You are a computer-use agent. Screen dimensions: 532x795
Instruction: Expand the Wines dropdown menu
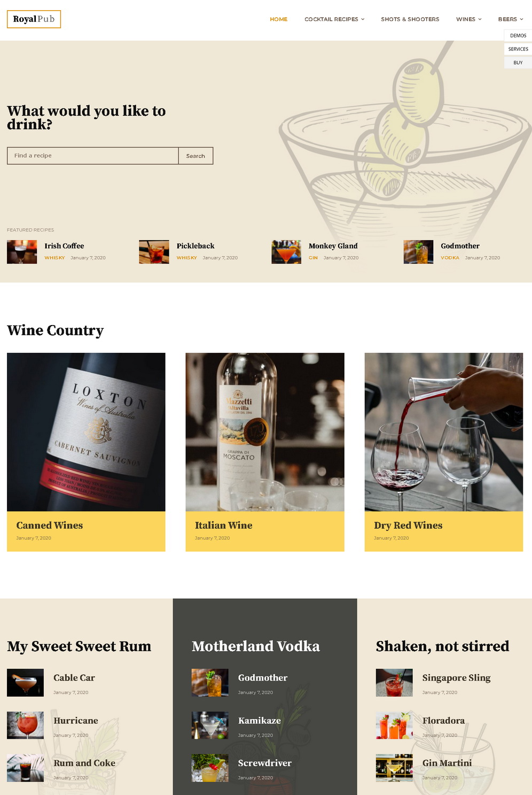(x=468, y=19)
